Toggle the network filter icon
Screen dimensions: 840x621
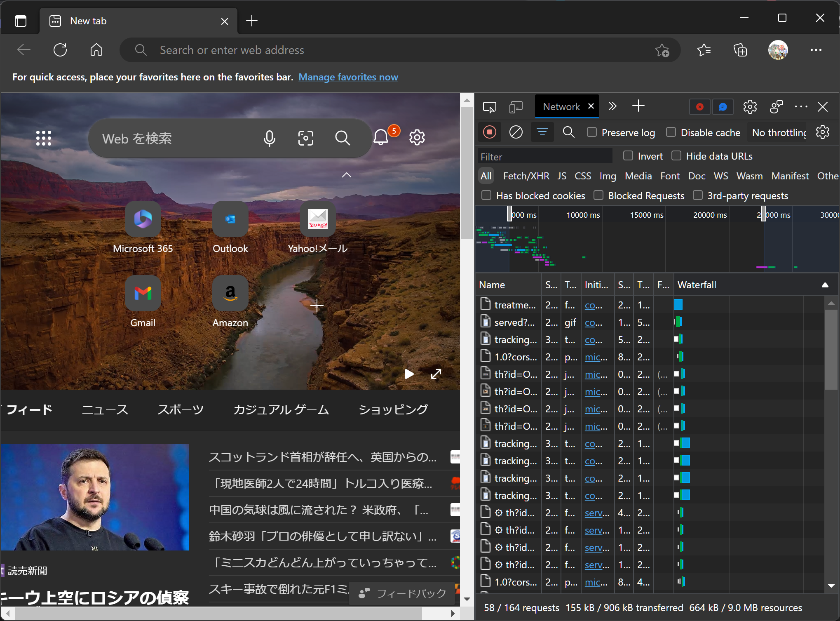click(x=542, y=132)
